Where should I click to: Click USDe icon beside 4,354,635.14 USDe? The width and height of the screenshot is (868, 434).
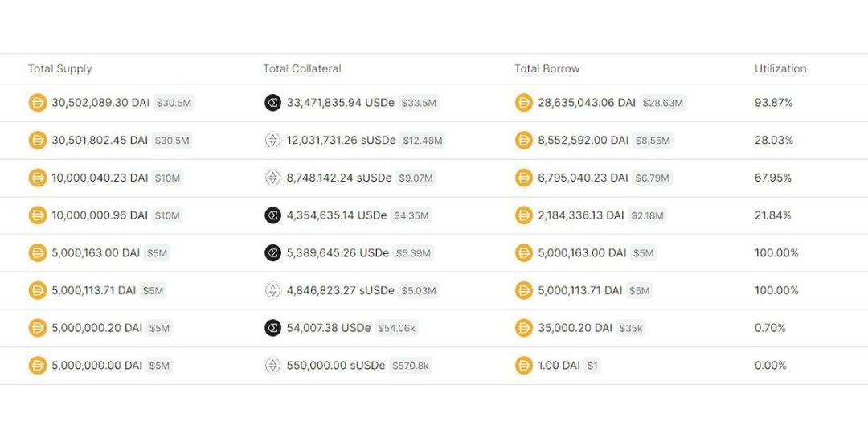273,215
